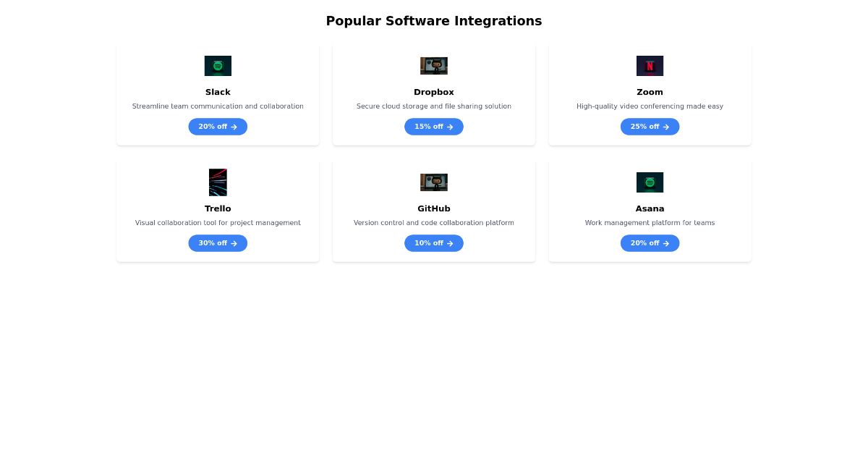
Task: Claim the 30% off Trello deal
Action: (218, 243)
